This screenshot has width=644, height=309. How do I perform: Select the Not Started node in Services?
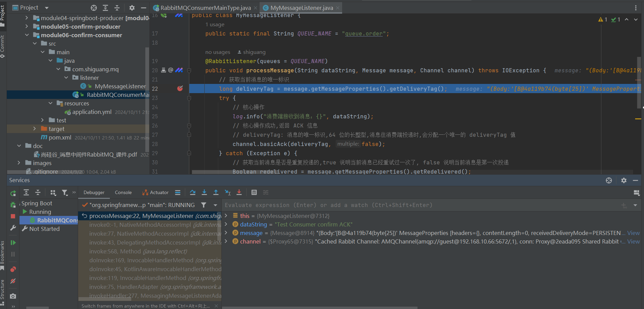[x=44, y=229]
